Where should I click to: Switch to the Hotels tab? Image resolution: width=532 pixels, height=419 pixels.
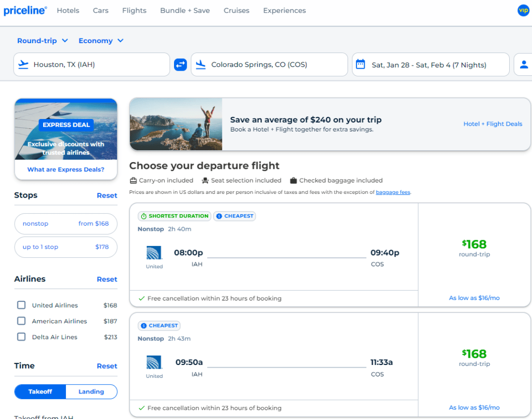[x=68, y=10]
